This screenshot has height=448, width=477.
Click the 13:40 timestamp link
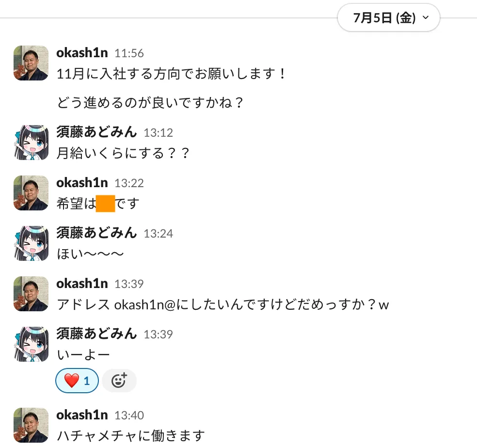coord(129,416)
